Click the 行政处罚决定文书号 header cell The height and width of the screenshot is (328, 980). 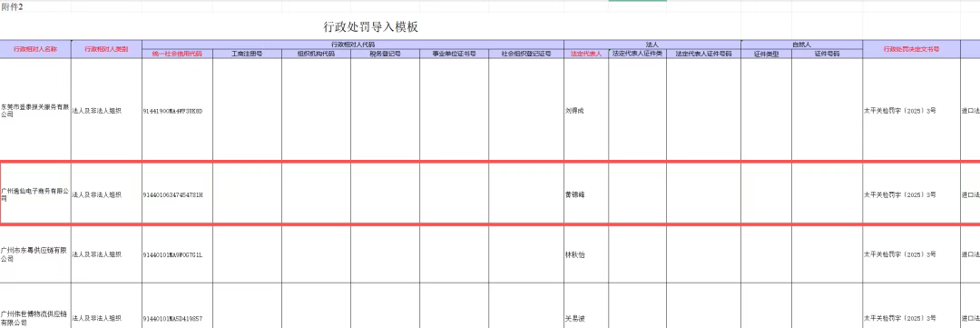point(911,49)
